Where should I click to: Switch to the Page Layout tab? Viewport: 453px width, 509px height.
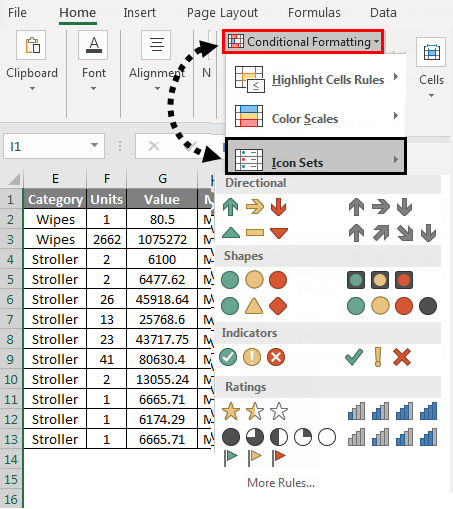pyautogui.click(x=222, y=13)
